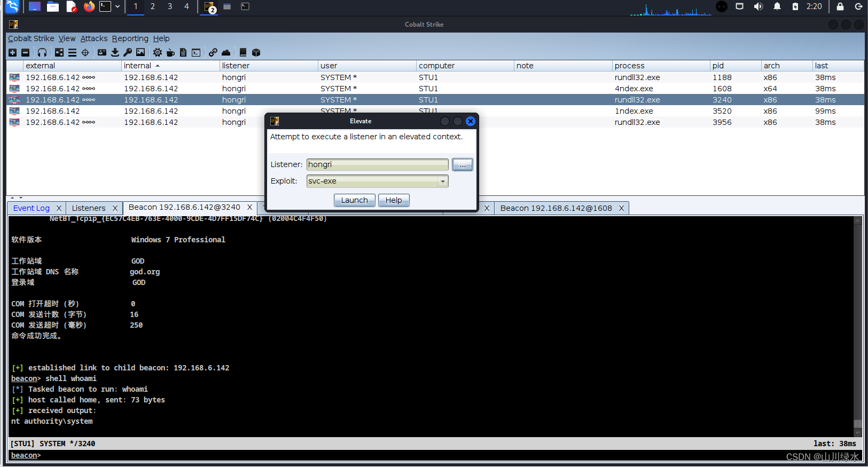
Task: Open Downloaded Files download arrow icon
Action: pos(115,52)
